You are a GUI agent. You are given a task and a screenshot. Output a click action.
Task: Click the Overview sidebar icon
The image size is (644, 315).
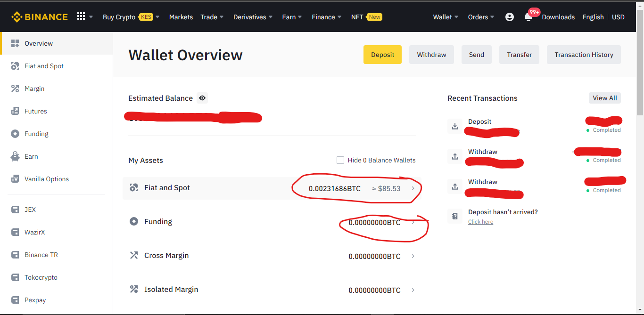click(15, 43)
